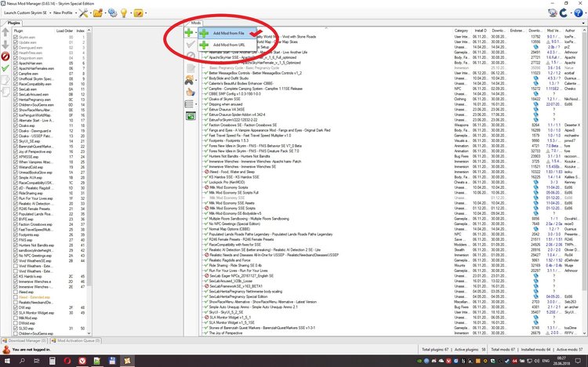Toggle the Campfire.esm plugin checkbox
The width and height of the screenshot is (588, 367).
pyautogui.click(x=16, y=74)
